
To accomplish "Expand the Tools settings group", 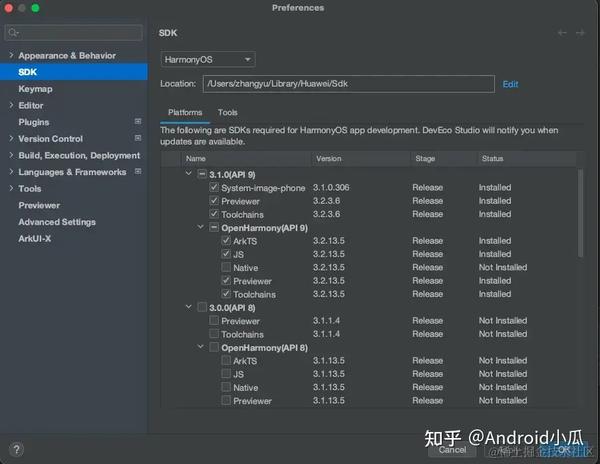I will click(x=11, y=188).
